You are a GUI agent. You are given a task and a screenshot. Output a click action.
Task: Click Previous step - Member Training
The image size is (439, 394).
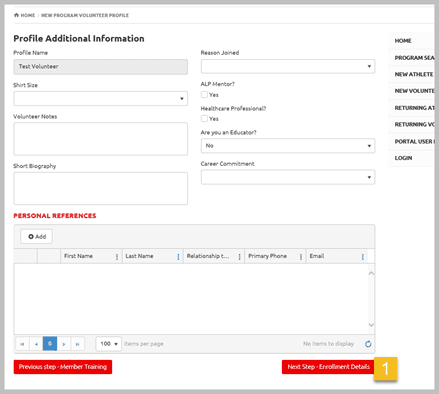pos(63,367)
